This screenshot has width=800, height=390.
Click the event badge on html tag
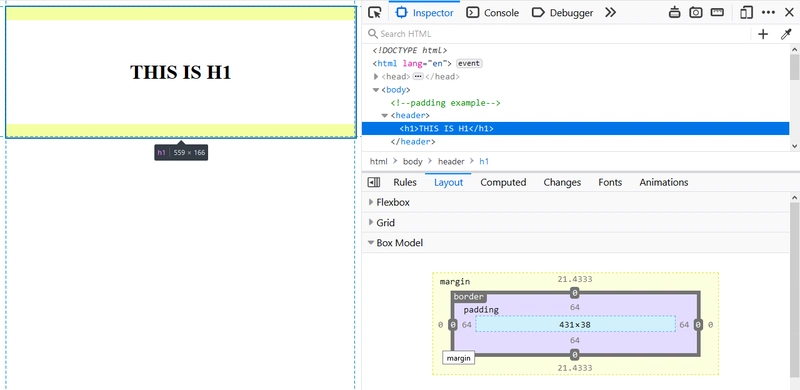[x=469, y=63]
